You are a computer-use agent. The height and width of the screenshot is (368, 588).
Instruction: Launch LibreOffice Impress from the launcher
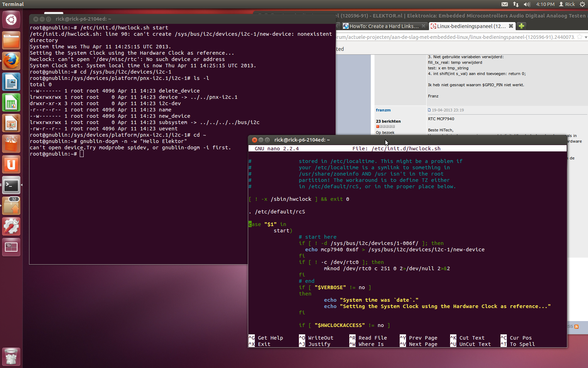(11, 123)
